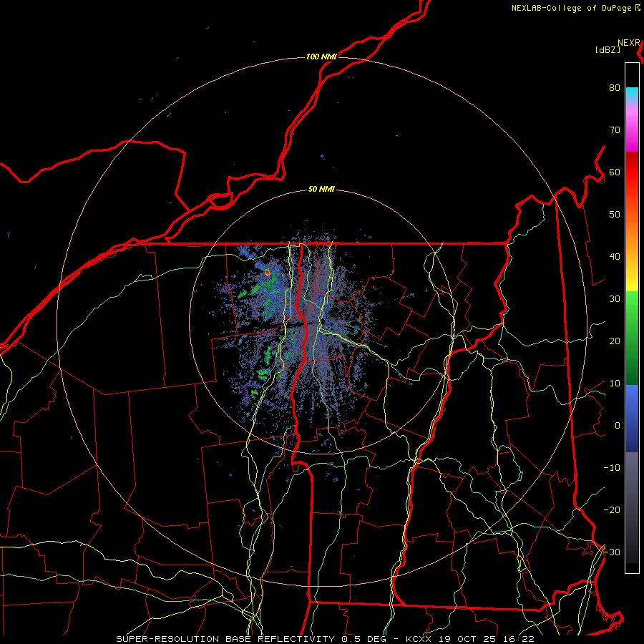Click the 50 NMI range ring label
This screenshot has width=644, height=644.
[321, 189]
